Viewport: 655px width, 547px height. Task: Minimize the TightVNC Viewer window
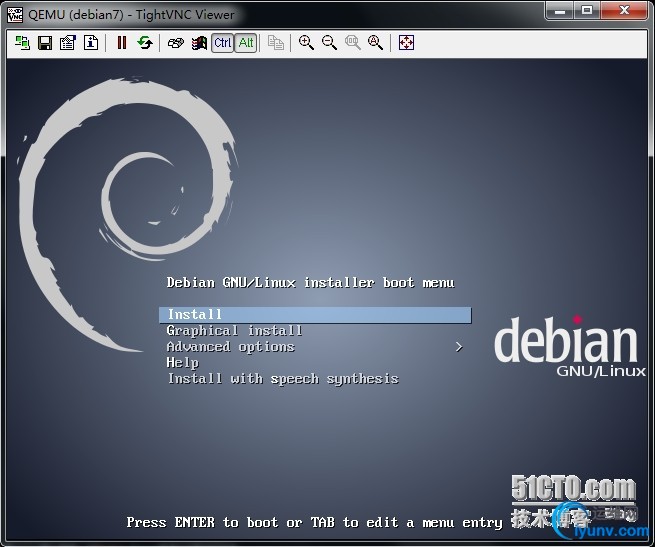(x=560, y=10)
